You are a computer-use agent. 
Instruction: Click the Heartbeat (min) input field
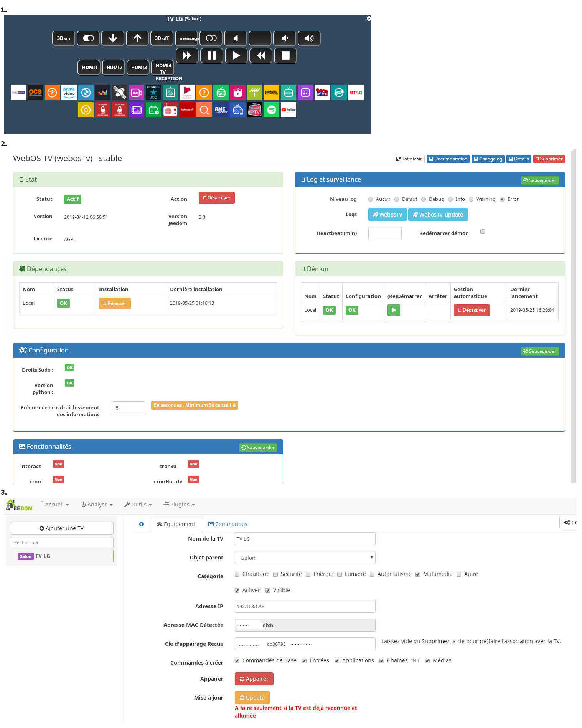(385, 233)
